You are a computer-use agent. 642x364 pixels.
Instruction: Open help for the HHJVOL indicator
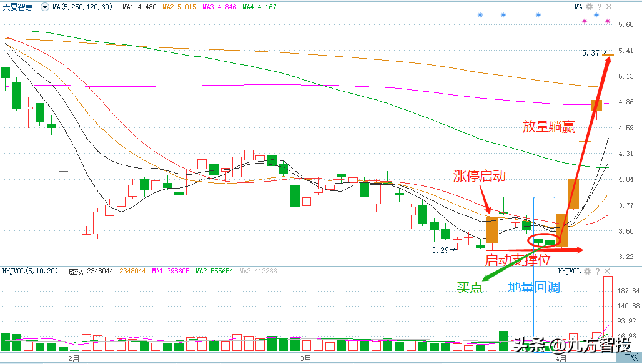tap(598, 271)
